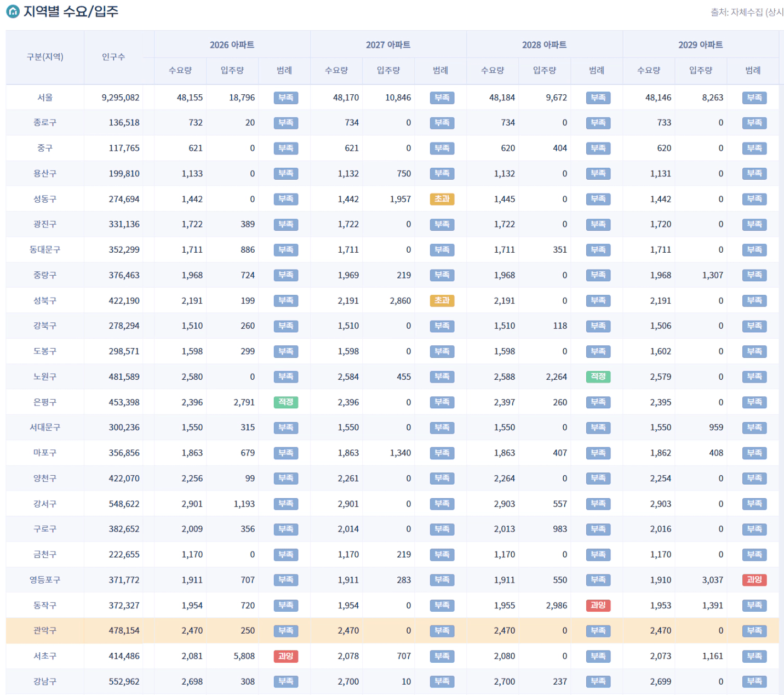The height and width of the screenshot is (695, 784).
Task: Click the 2027 초과 badge for 성동구
Action: (442, 199)
